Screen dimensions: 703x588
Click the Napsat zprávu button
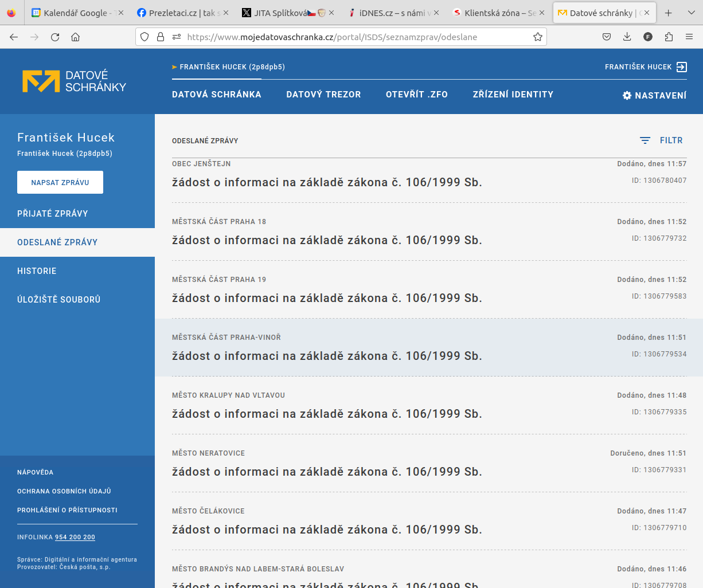click(60, 182)
